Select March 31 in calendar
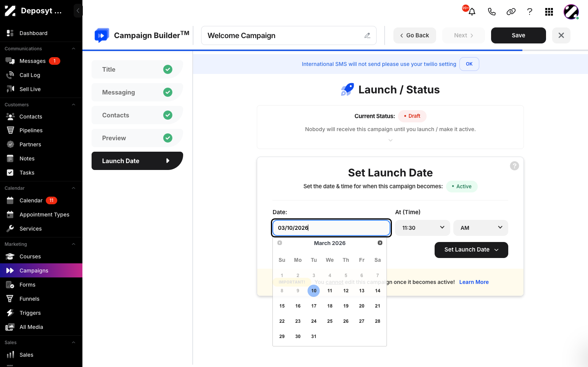This screenshot has width=588, height=367. pos(314,337)
